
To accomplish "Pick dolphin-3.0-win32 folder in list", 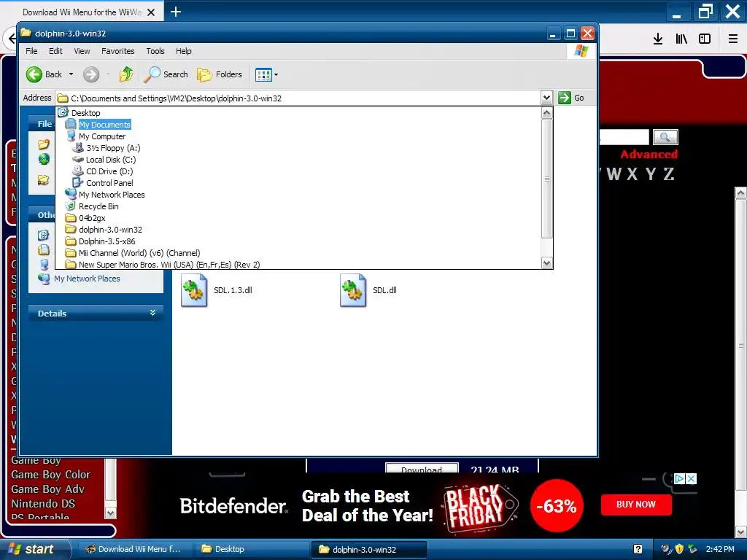I will (x=110, y=230).
